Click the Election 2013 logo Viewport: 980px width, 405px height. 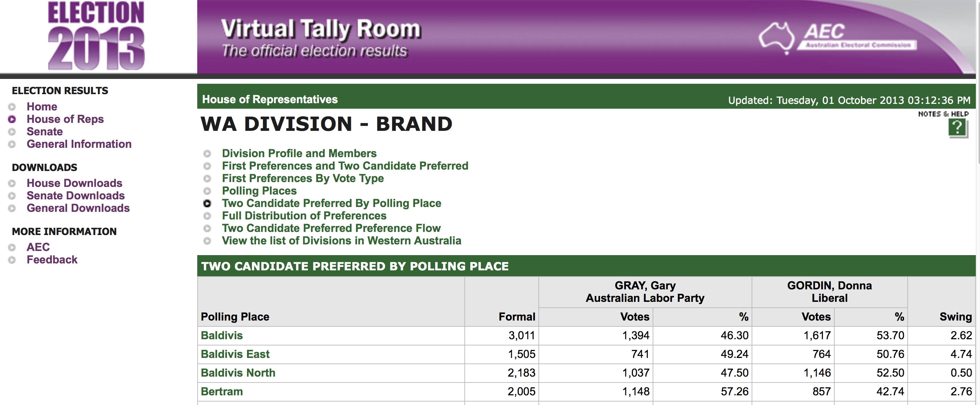coord(96,36)
